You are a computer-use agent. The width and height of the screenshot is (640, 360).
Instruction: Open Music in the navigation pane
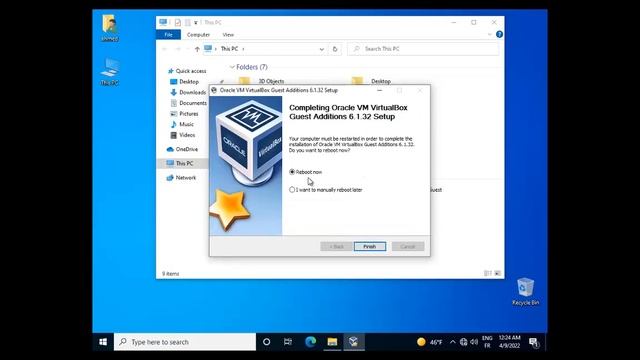click(182, 124)
